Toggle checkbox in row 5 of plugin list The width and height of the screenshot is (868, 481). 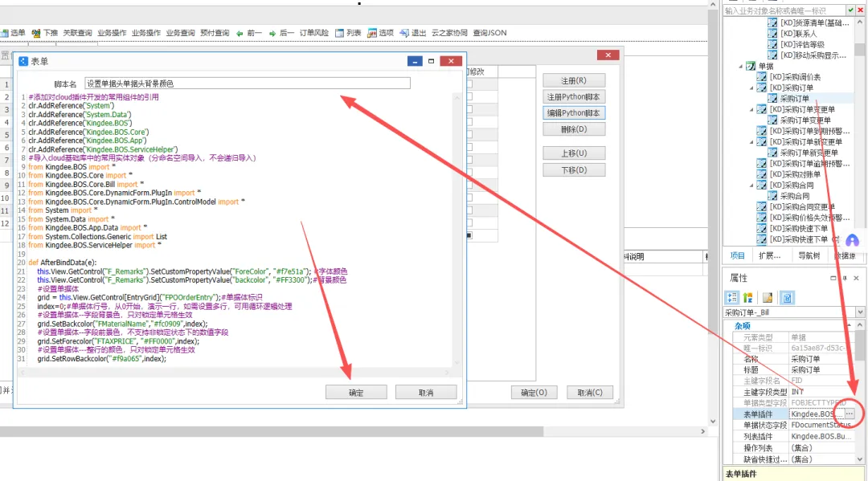click(469, 134)
